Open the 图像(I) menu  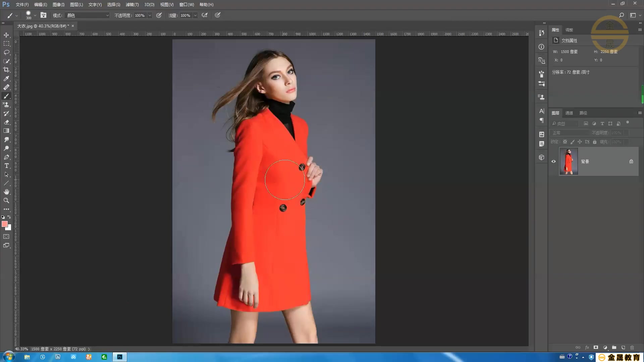(59, 5)
